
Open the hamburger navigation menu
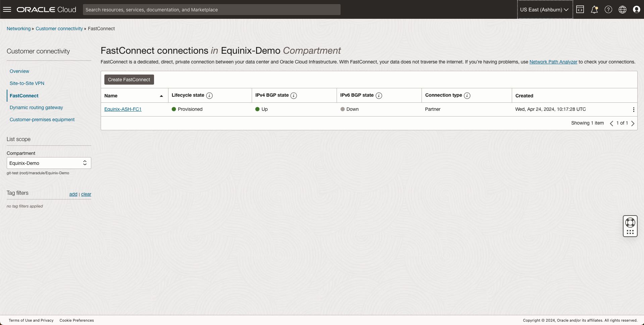click(7, 9)
